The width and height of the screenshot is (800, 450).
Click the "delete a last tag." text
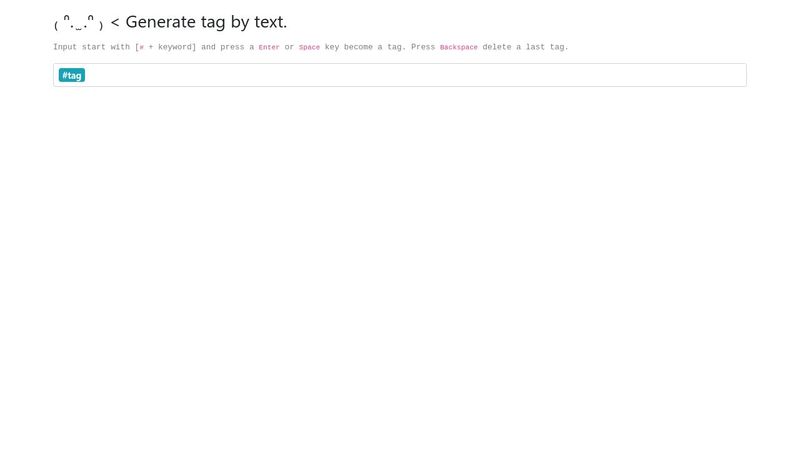pos(525,47)
